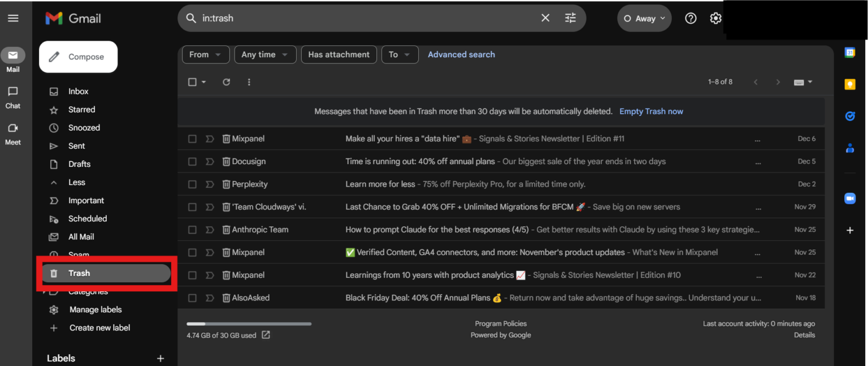This screenshot has height=366, width=868.
Task: Click the storage usage progress bar
Action: (249, 323)
